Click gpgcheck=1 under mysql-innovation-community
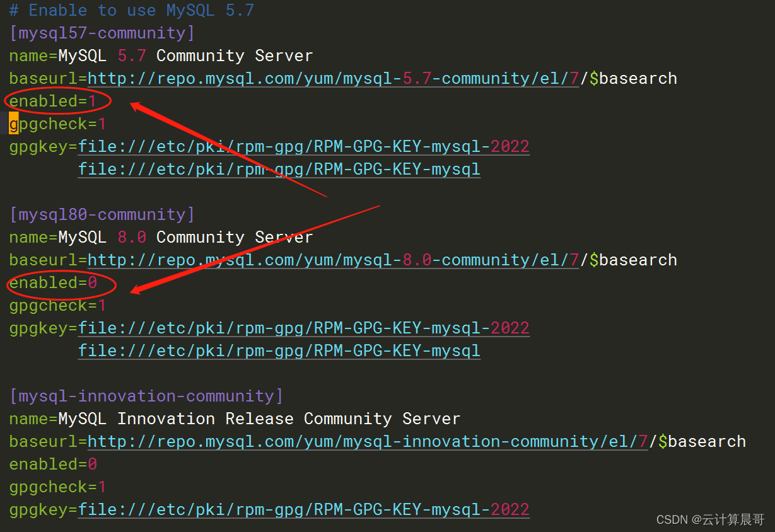 tap(58, 487)
